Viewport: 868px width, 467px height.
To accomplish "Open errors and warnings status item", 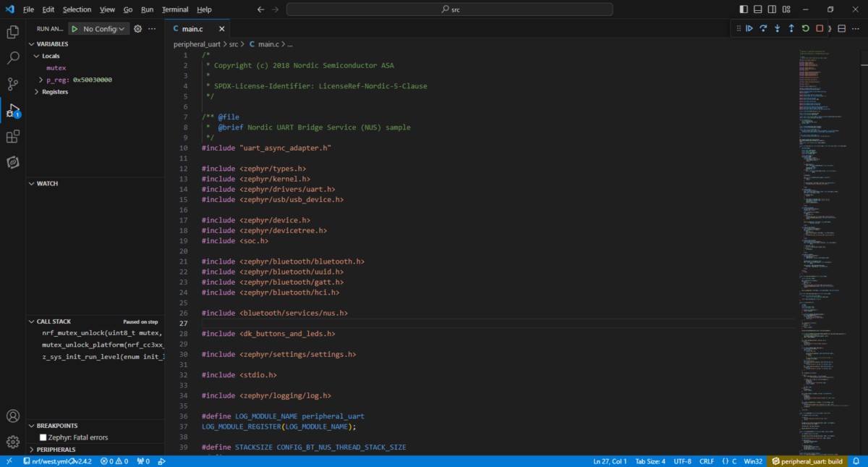I will [114, 461].
